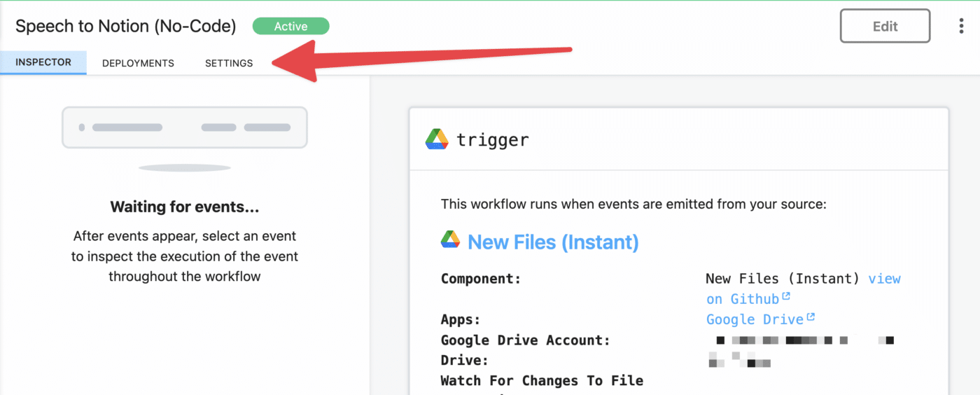Click the Watch For Changes To File label
Image resolution: width=980 pixels, height=395 pixels.
[542, 381]
